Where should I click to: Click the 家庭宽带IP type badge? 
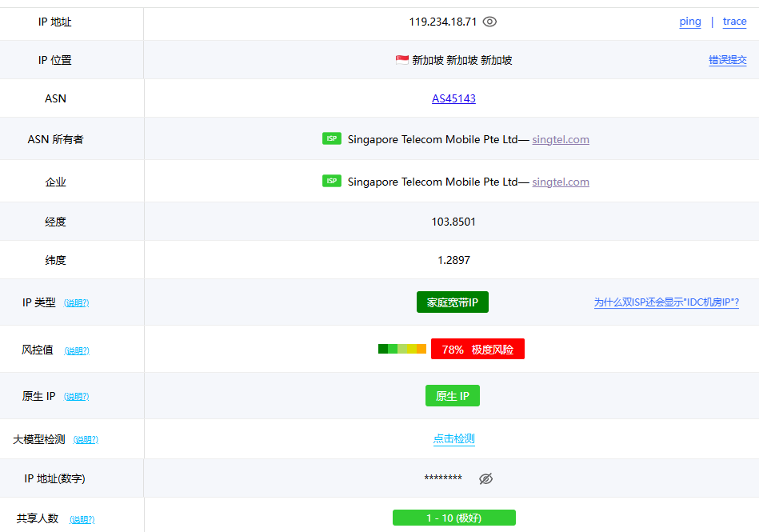452,302
